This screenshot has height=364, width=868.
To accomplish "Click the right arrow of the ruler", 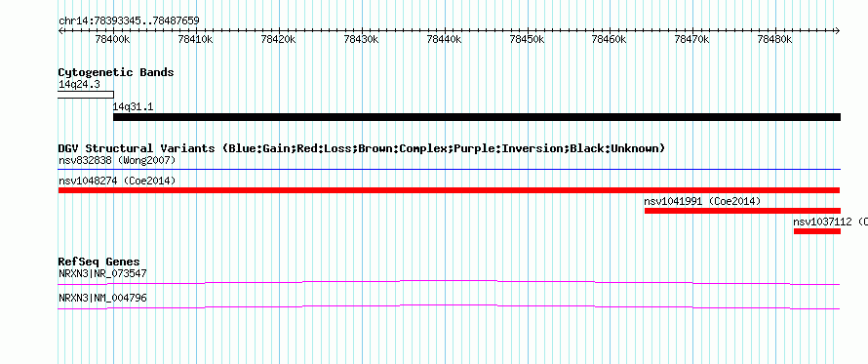I will (x=838, y=31).
